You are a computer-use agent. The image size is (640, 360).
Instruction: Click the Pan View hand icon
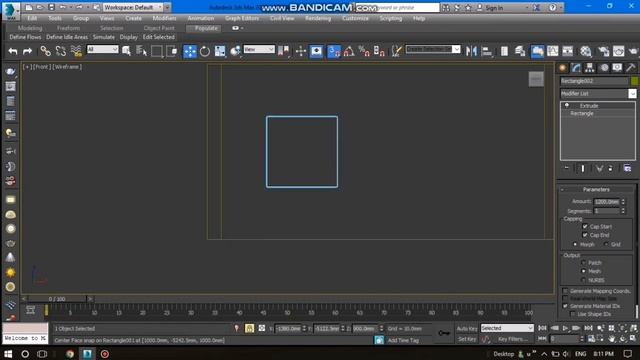point(612,338)
